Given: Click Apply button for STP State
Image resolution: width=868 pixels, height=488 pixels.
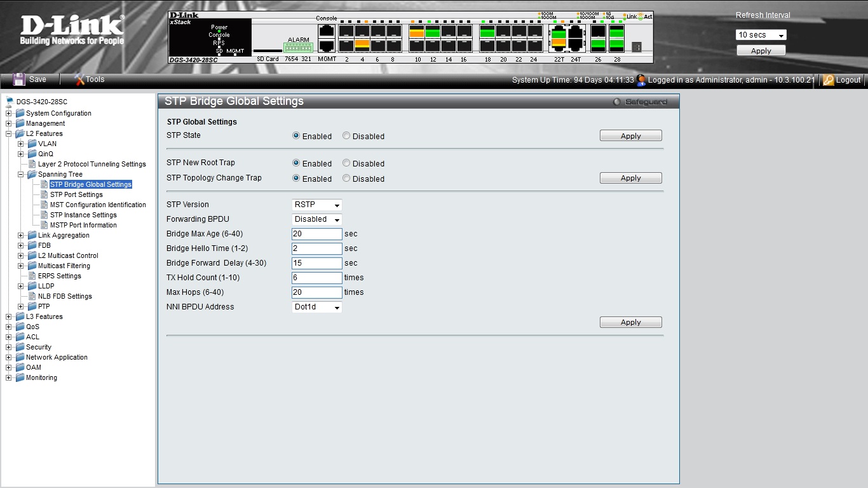Looking at the screenshot, I should pyautogui.click(x=630, y=136).
